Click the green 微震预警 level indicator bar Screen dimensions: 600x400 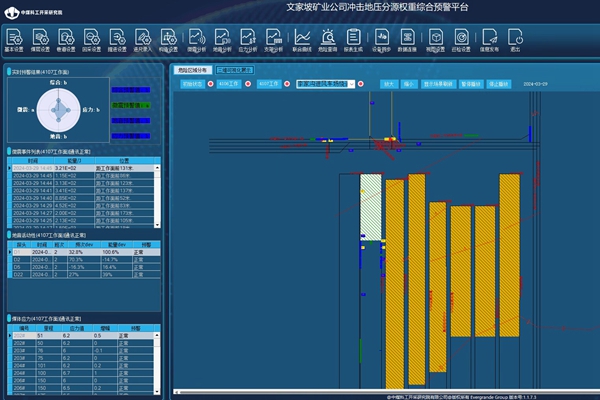[x=131, y=105]
